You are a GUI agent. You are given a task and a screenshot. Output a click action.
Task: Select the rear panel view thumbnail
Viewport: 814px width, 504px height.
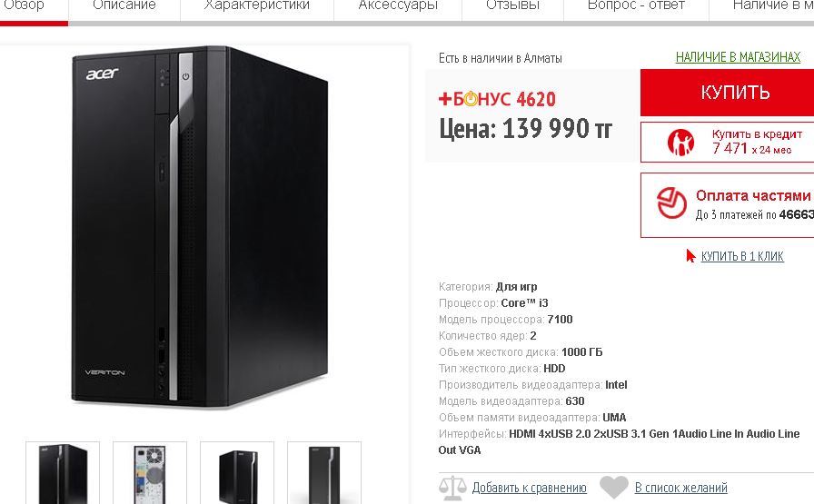[150, 472]
